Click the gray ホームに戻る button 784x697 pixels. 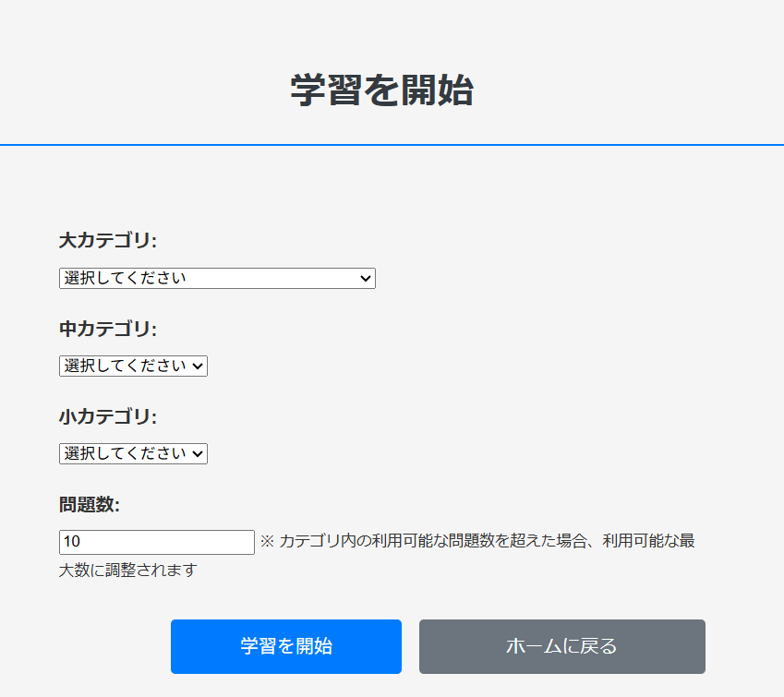(562, 646)
